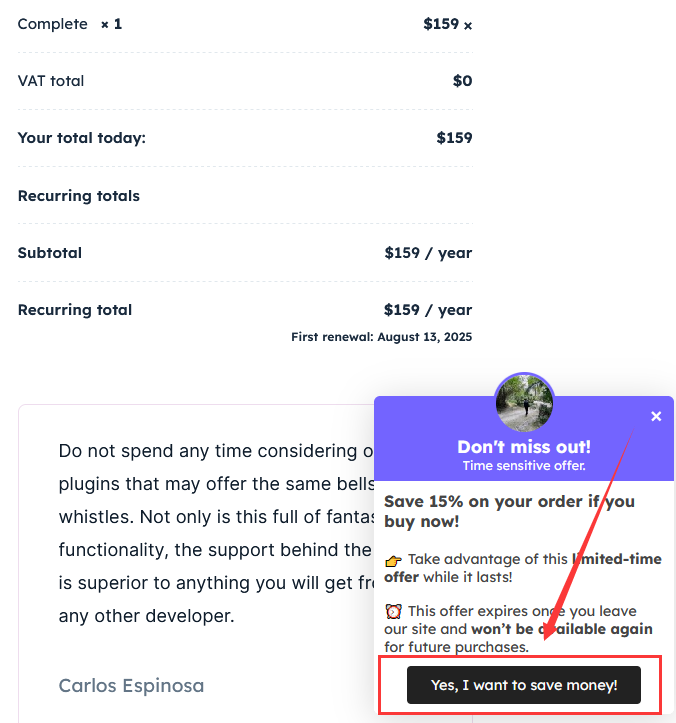The height and width of the screenshot is (723, 676).
Task: Close the "Don't miss out!" popup
Action: 656,416
